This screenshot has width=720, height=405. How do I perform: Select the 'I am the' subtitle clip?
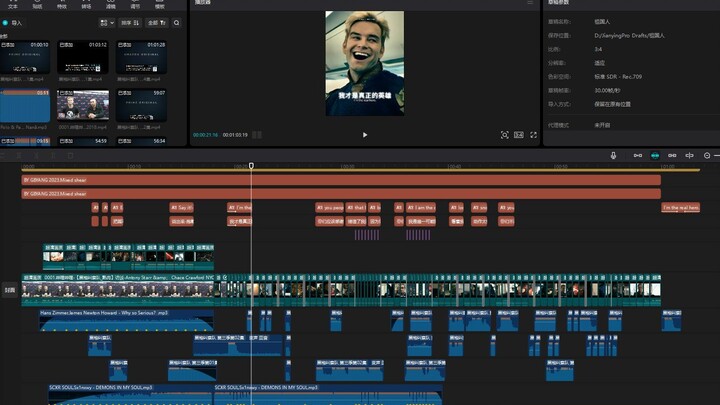pos(421,208)
